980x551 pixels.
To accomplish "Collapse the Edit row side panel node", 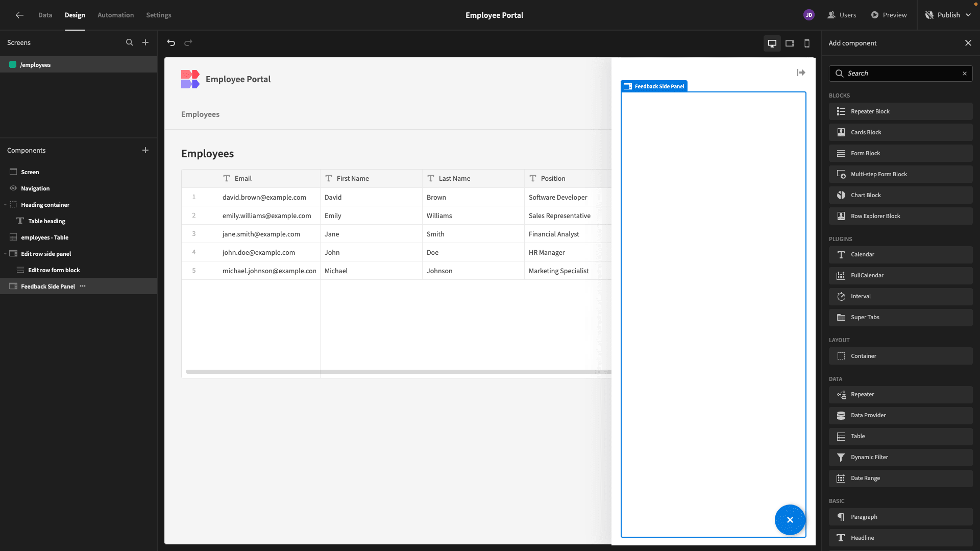I will pos(6,254).
